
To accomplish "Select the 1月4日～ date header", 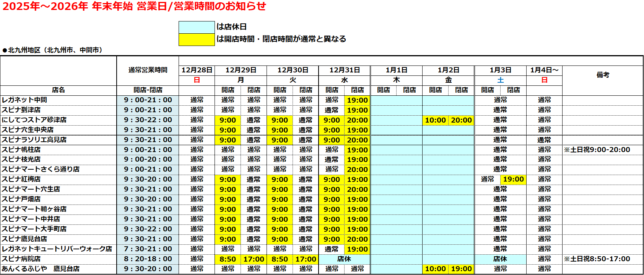I will tap(544, 70).
